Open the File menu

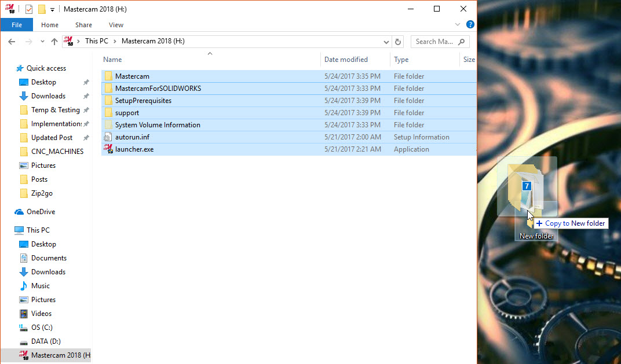pos(17,24)
